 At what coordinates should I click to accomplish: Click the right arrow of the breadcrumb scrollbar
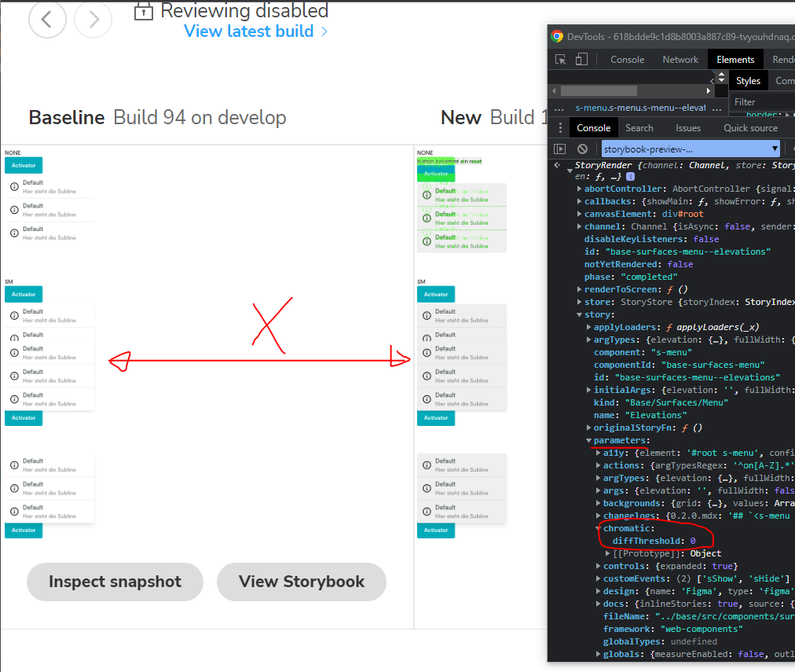[708, 90]
